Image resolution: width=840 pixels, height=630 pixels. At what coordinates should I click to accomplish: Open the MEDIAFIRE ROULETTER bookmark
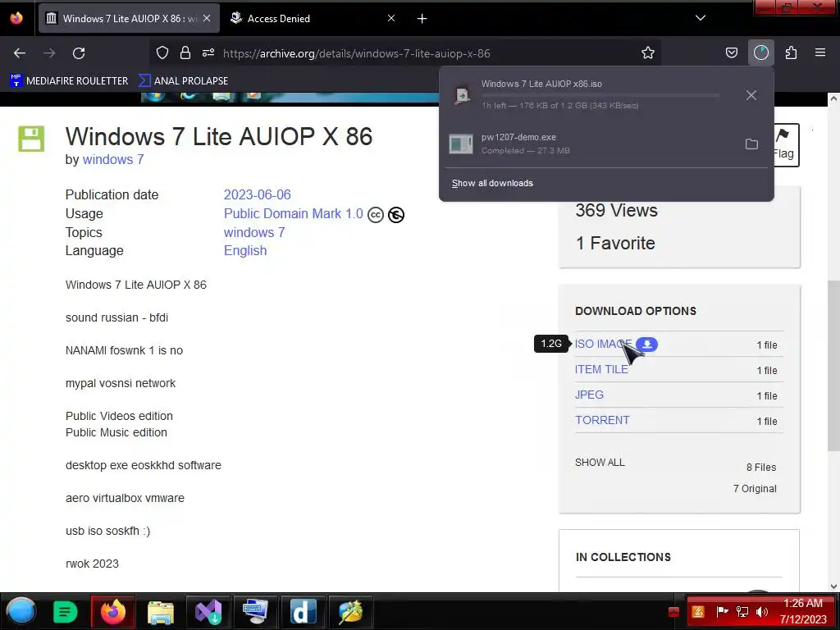(69, 81)
